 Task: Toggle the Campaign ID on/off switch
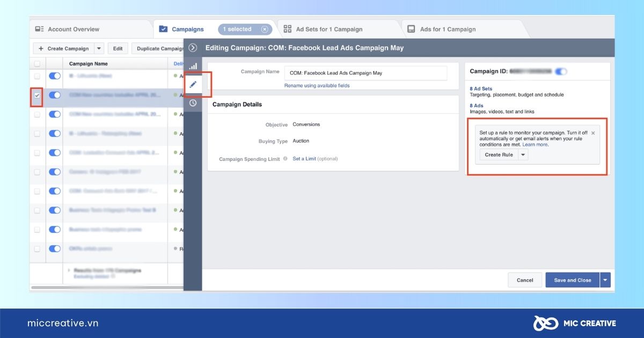[x=561, y=71]
